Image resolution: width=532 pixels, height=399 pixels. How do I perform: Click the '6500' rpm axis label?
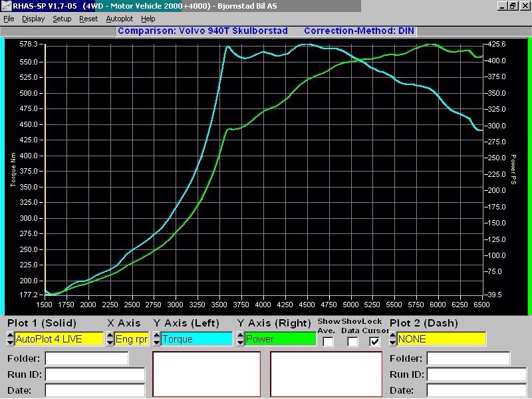click(x=481, y=305)
